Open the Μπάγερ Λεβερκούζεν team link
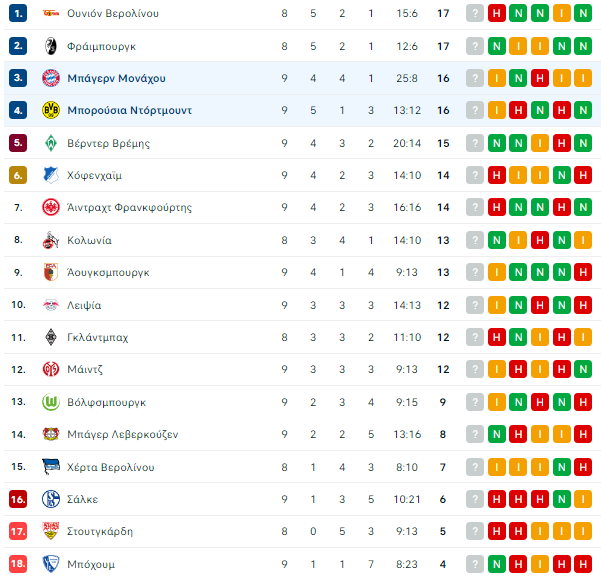Screen dimensions: 611x587 pyautogui.click(x=122, y=434)
